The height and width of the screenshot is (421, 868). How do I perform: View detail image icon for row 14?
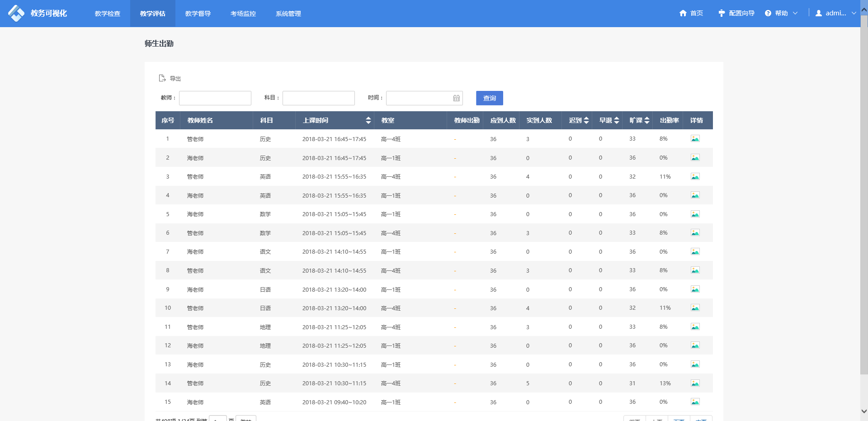click(x=695, y=383)
